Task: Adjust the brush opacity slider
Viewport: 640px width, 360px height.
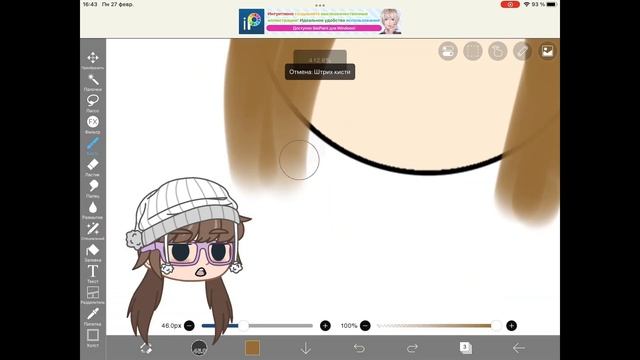Action: 438,326
